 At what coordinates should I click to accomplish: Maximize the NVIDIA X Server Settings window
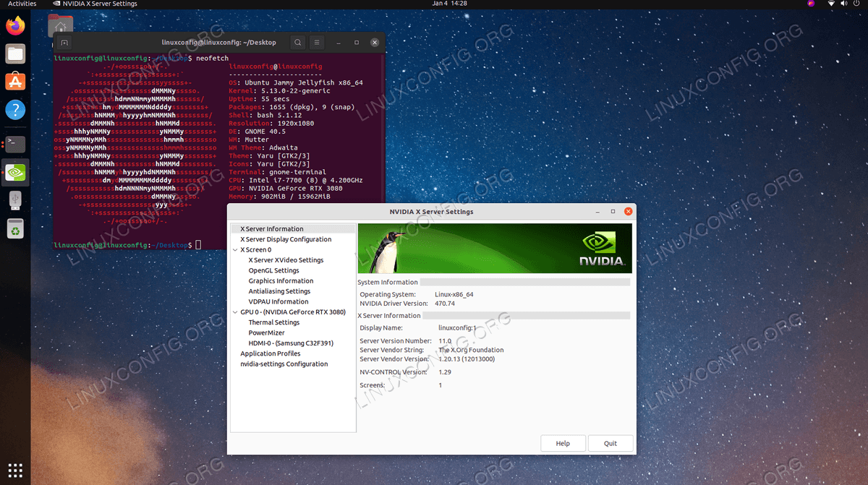click(x=613, y=211)
